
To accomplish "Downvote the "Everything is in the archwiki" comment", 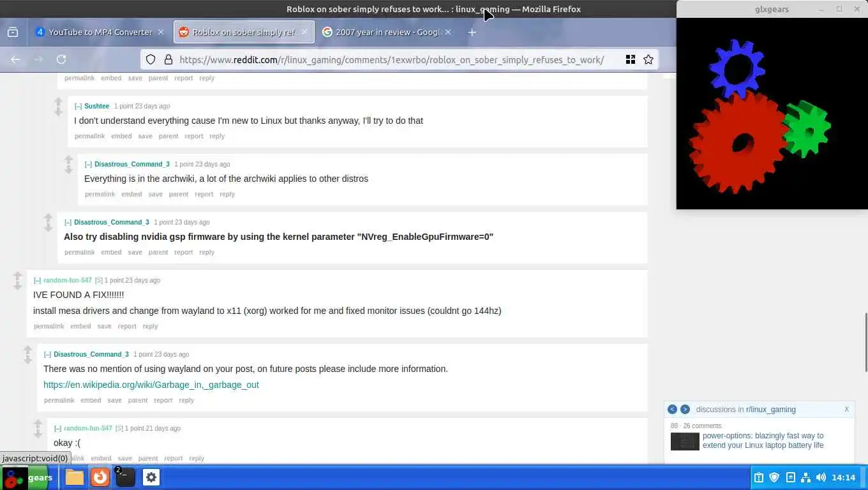I will pyautogui.click(x=68, y=169).
